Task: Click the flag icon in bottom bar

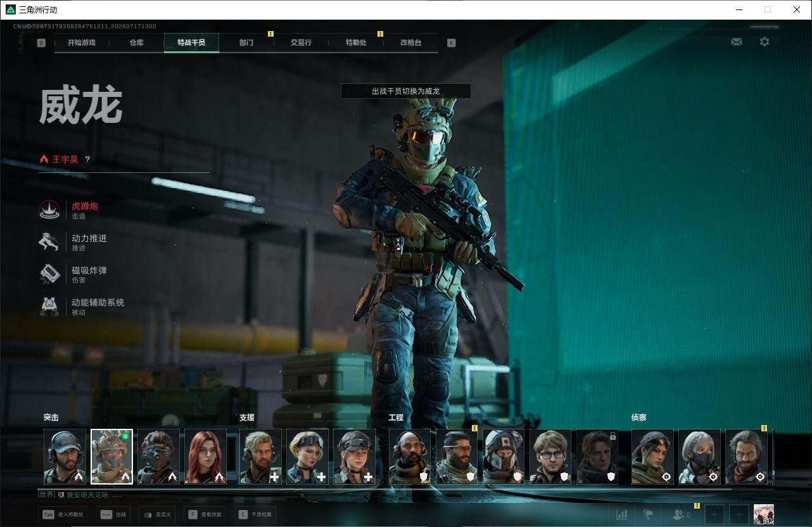Action: pyautogui.click(x=648, y=515)
